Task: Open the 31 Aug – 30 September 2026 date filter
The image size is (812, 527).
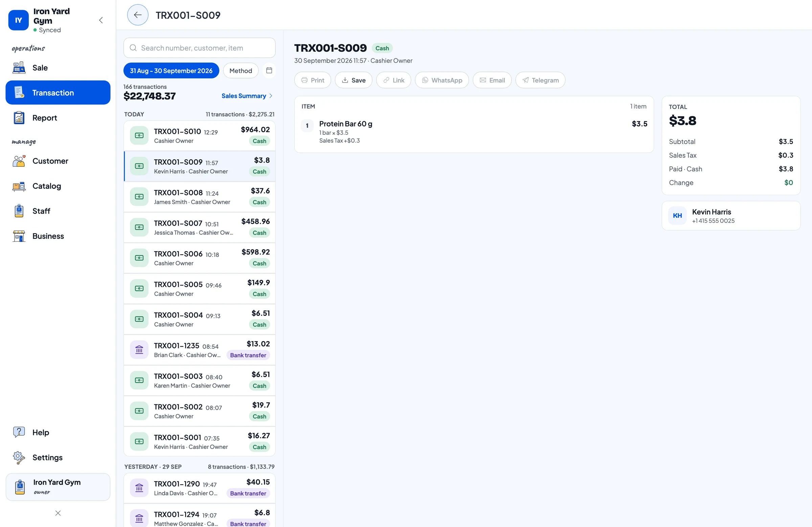Action: coord(171,71)
